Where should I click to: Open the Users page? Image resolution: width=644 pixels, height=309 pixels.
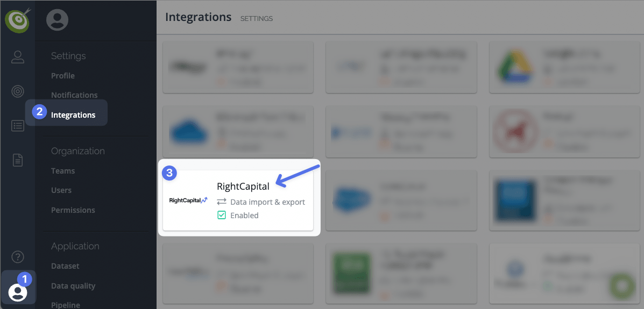(61, 190)
